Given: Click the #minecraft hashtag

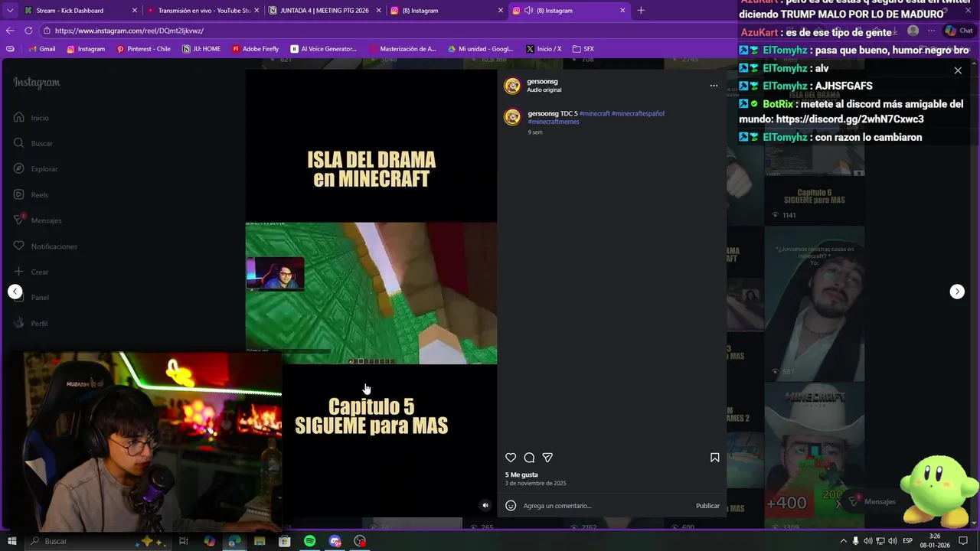Looking at the screenshot, I should coord(594,113).
